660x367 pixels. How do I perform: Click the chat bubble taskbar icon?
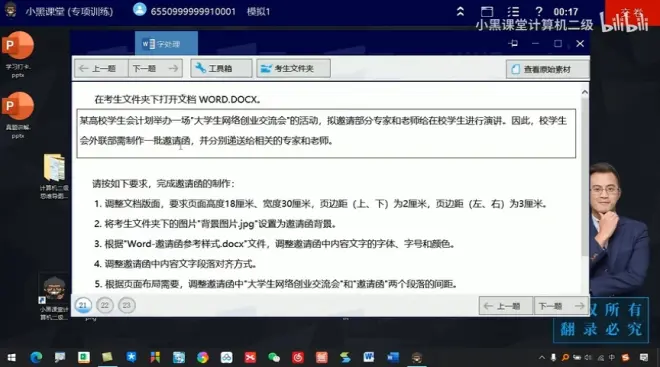[60, 357]
